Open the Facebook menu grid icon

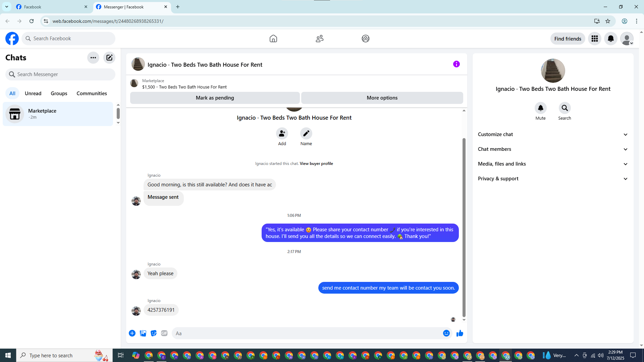(x=594, y=39)
